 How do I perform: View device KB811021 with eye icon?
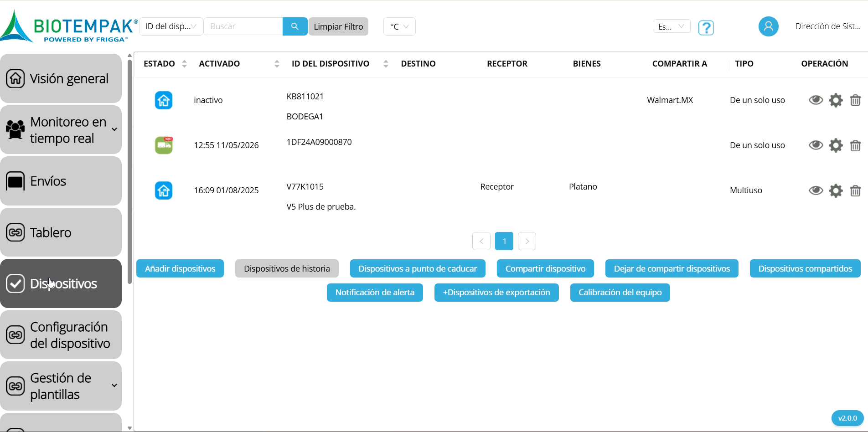(816, 100)
